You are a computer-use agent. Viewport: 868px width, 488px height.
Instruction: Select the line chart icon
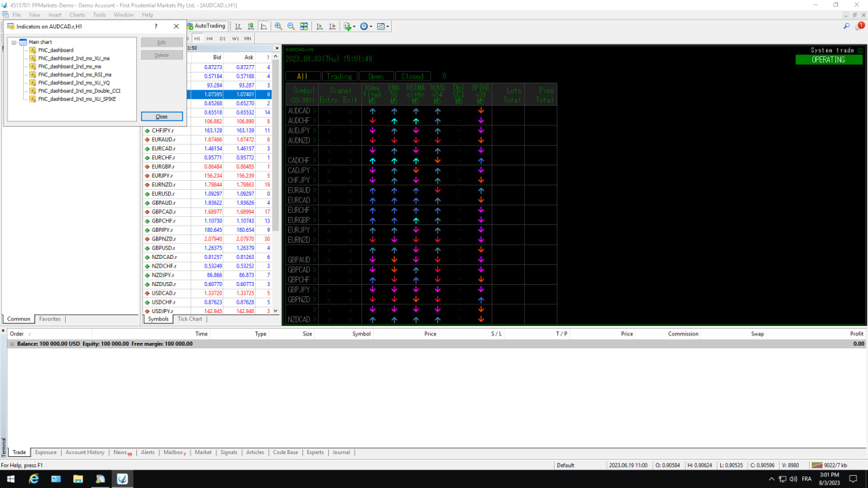[x=264, y=26]
